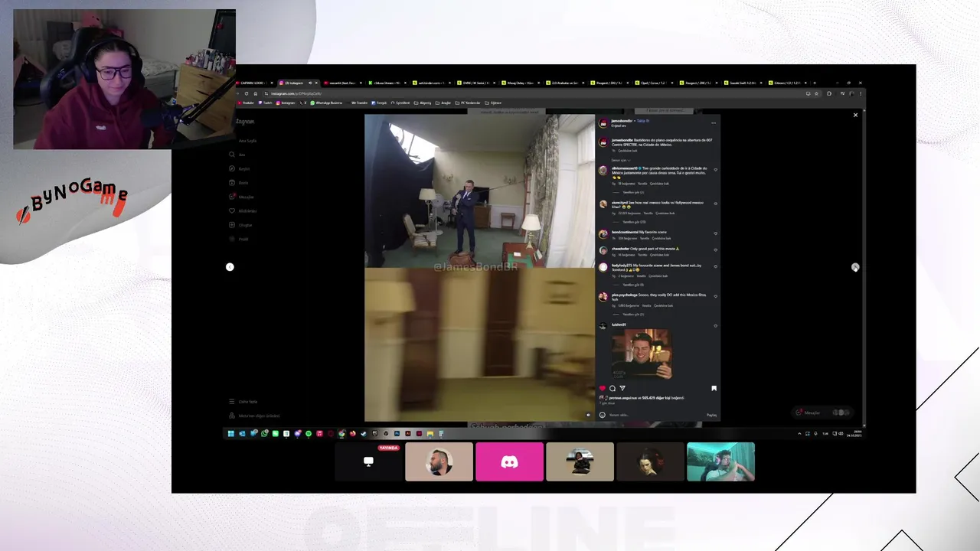Image resolution: width=980 pixels, height=551 pixels.
Task: Open X bookmark in bookmarks bar
Action: click(x=302, y=103)
